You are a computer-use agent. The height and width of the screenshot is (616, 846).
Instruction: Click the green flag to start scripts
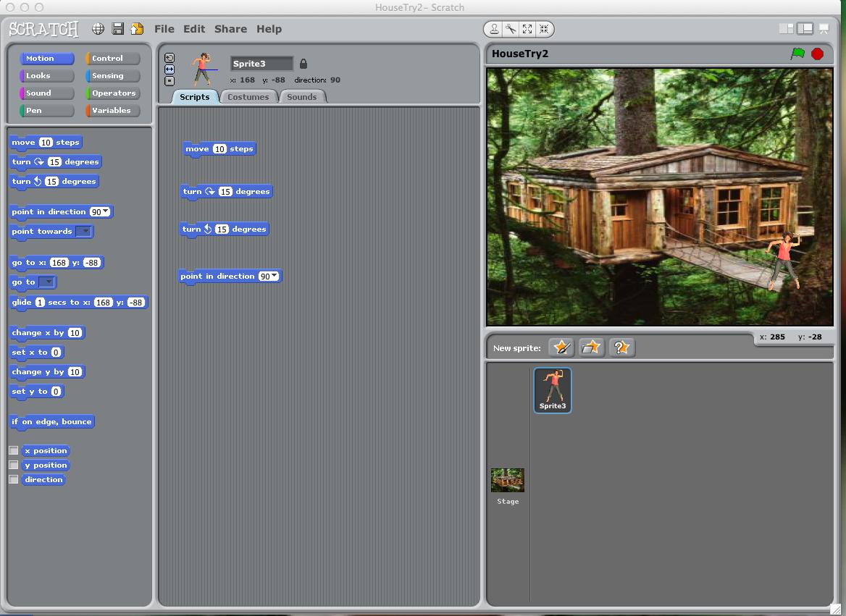coord(797,54)
